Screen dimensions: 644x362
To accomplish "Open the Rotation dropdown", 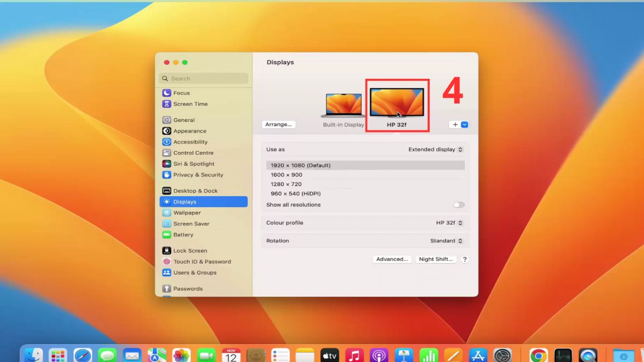I will click(447, 240).
